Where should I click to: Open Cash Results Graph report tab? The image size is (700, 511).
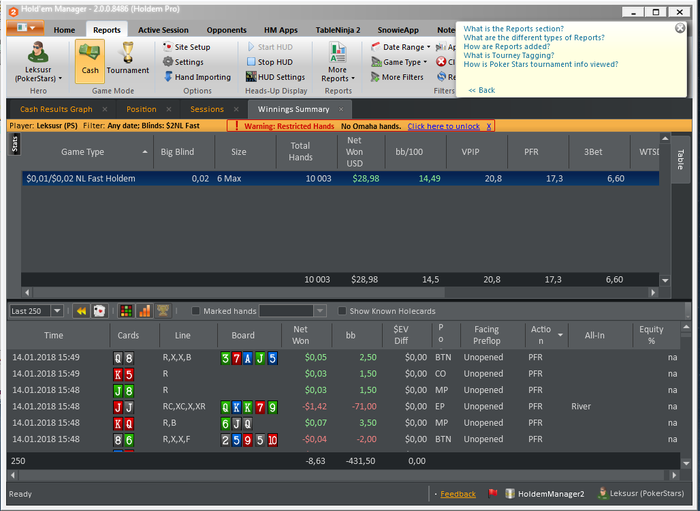tap(56, 109)
